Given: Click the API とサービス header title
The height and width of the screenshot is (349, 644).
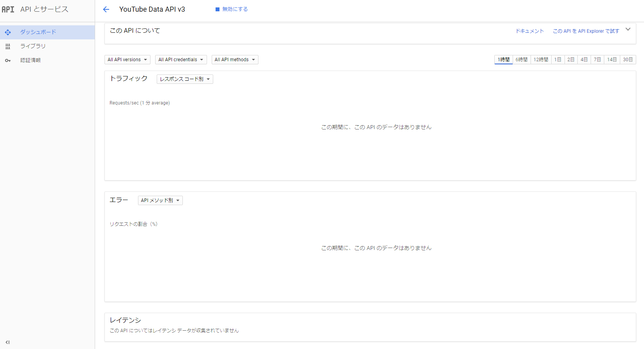Looking at the screenshot, I should coord(44,9).
